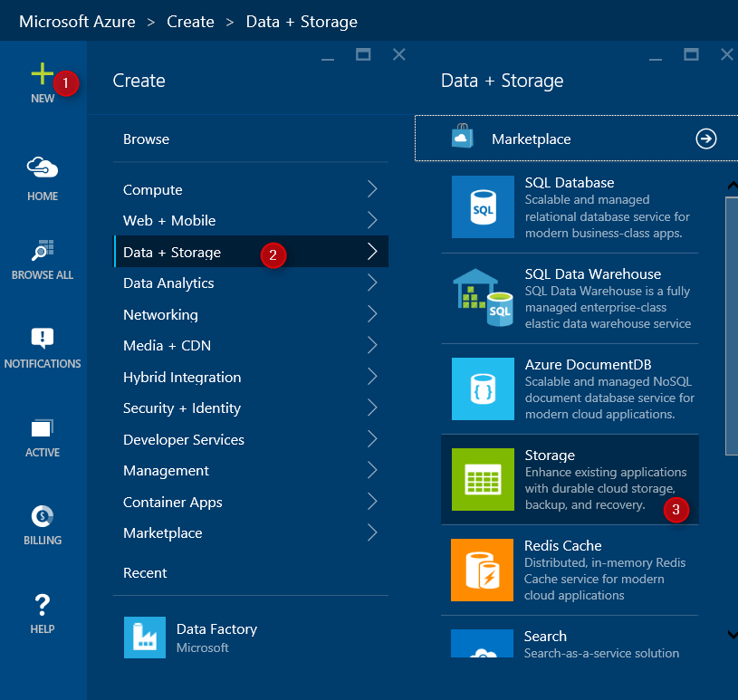Select the Search service tile icon

482,643
